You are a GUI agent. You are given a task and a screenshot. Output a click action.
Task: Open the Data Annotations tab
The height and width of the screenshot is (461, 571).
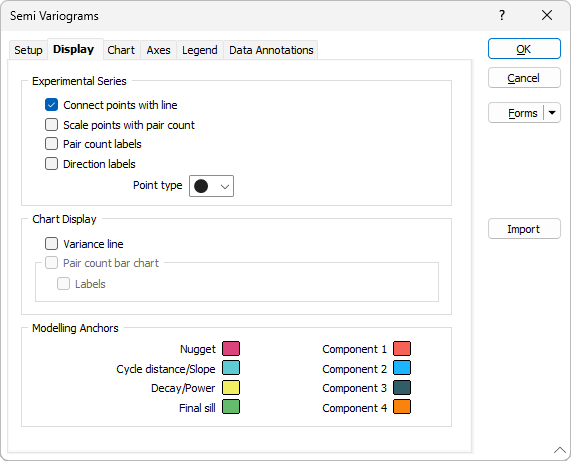(x=271, y=50)
